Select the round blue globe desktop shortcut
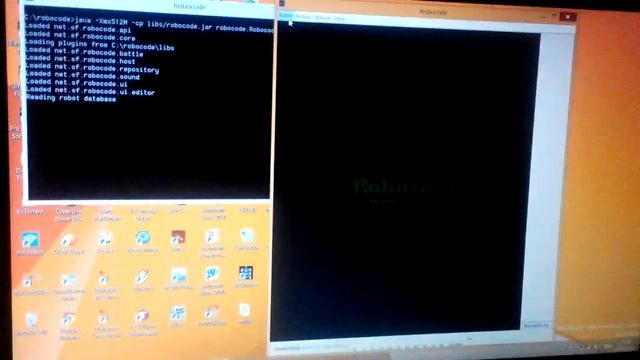This screenshot has height=360, width=640. (143, 238)
